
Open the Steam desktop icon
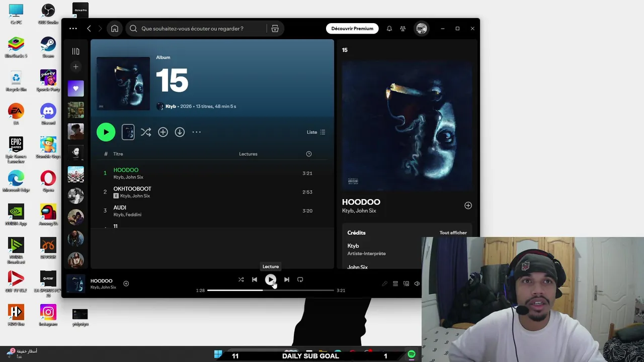coord(48,47)
